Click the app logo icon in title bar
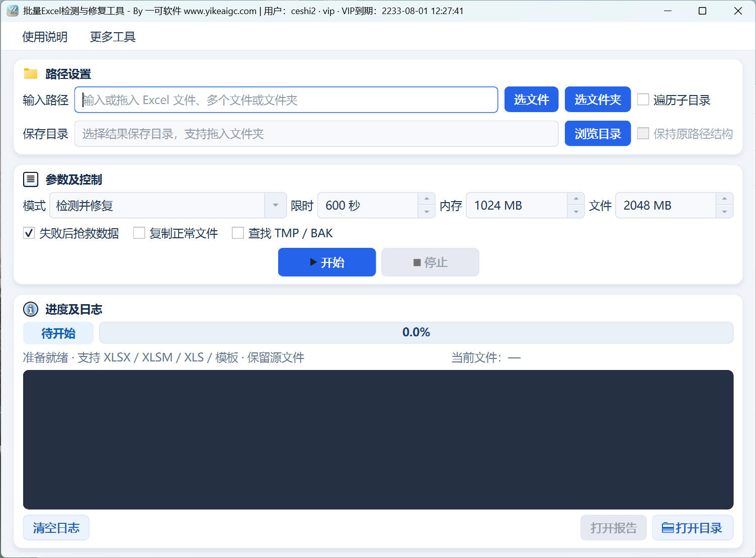 tap(13, 11)
